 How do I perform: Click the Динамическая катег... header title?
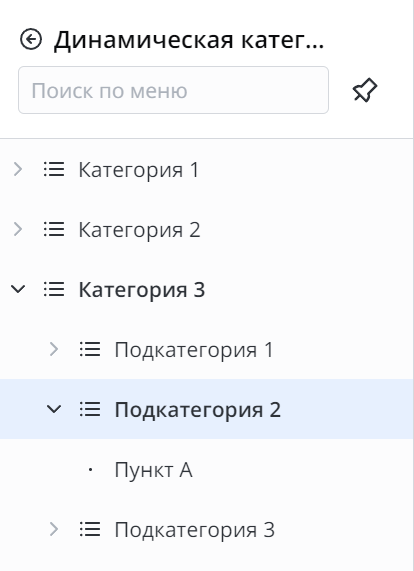[189, 39]
